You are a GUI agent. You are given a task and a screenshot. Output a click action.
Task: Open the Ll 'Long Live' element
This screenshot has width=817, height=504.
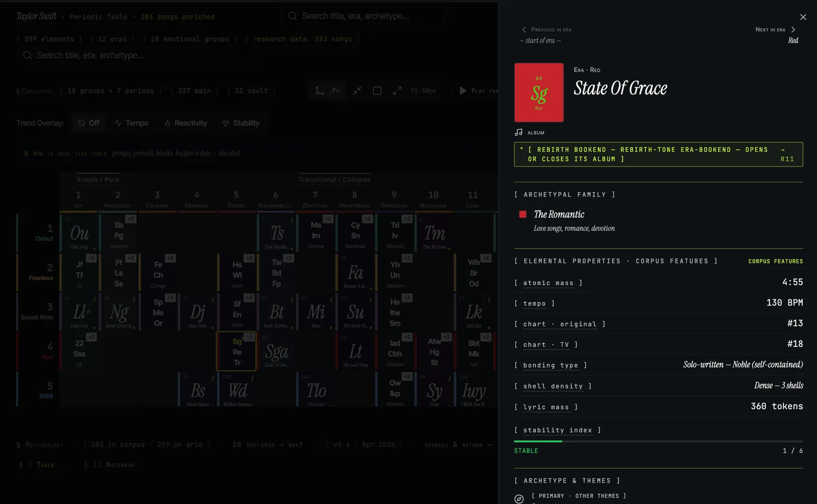pyautogui.click(x=79, y=312)
